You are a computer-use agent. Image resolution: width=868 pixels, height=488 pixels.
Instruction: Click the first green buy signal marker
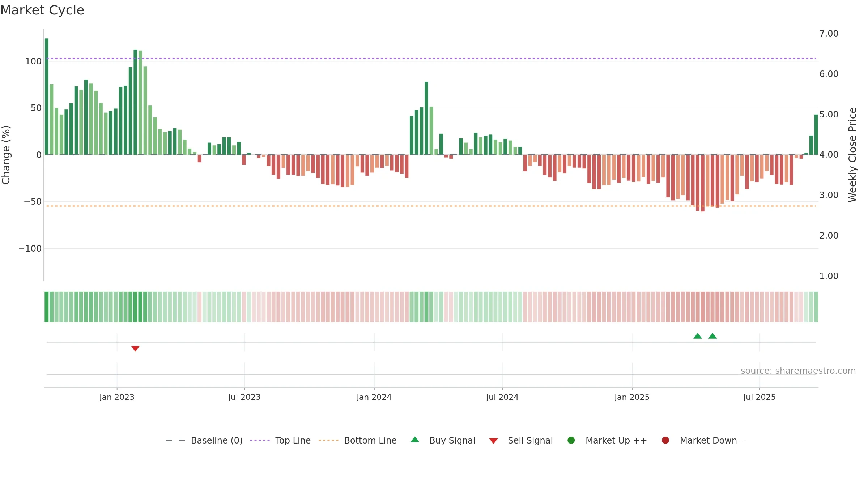698,336
